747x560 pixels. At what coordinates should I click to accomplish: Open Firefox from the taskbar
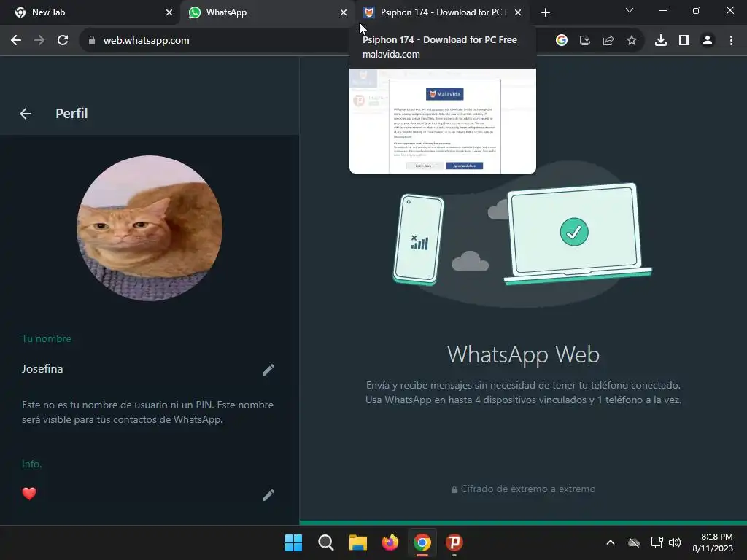click(390, 542)
